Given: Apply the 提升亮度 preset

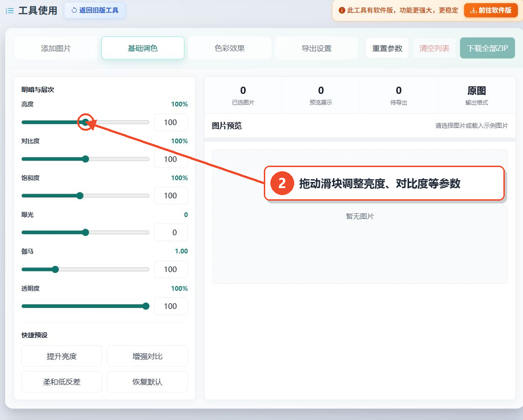Looking at the screenshot, I should pyautogui.click(x=62, y=357).
